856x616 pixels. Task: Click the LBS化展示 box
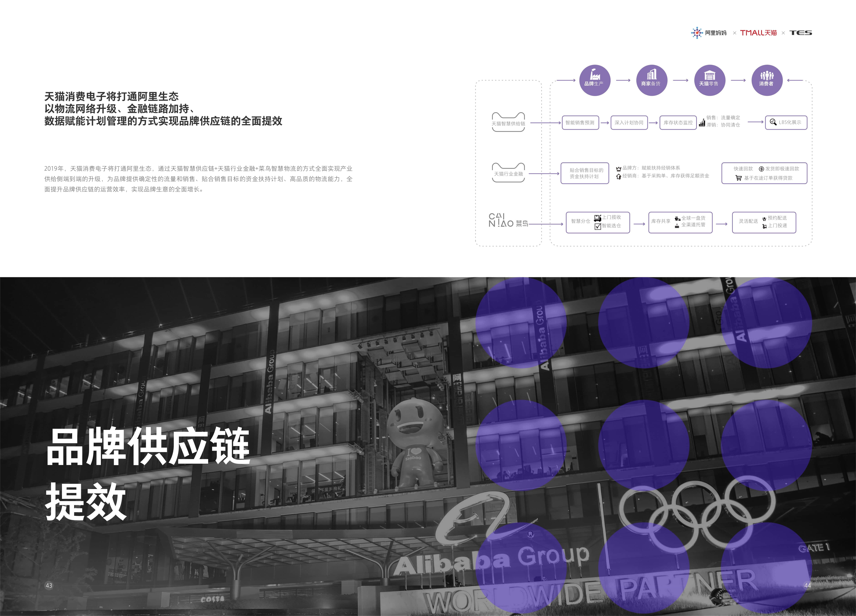point(786,122)
